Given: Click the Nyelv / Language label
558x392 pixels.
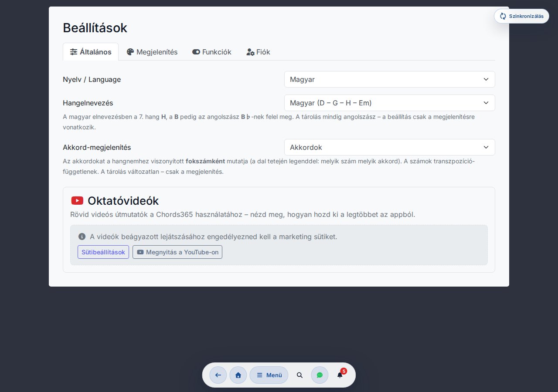Looking at the screenshot, I should point(92,79).
